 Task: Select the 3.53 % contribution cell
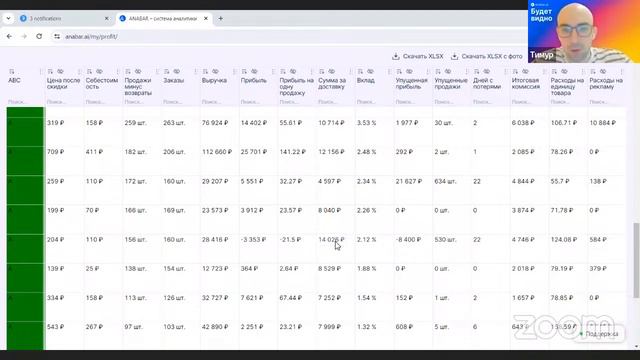pyautogui.click(x=367, y=123)
